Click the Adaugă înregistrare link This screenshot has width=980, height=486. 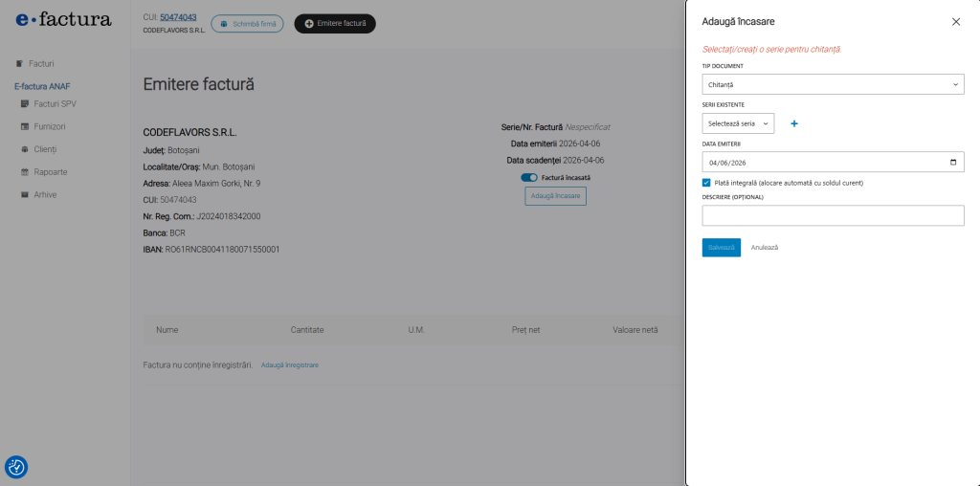tap(289, 364)
